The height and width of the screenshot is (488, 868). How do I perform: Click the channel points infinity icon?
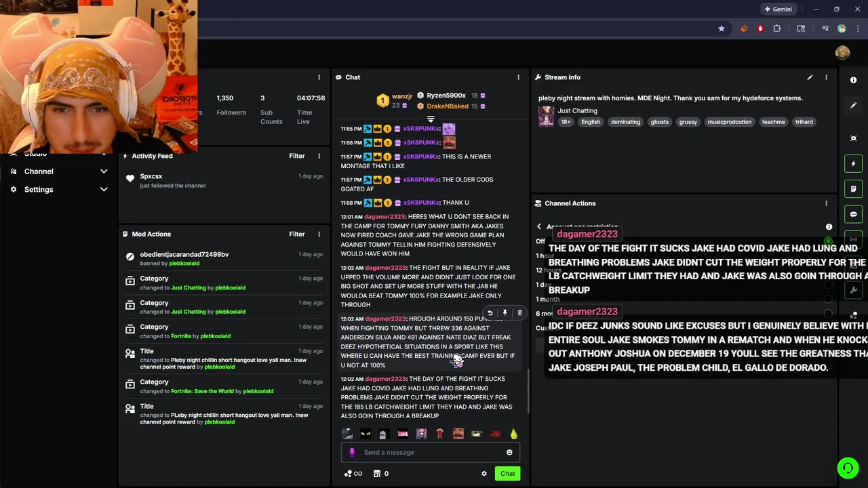pos(353,474)
